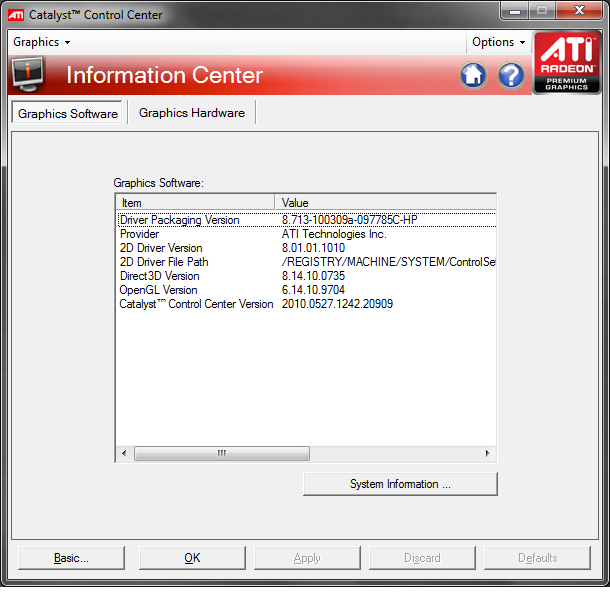Click the scrollbar left arrow
This screenshot has height=596, width=610.
124,453
